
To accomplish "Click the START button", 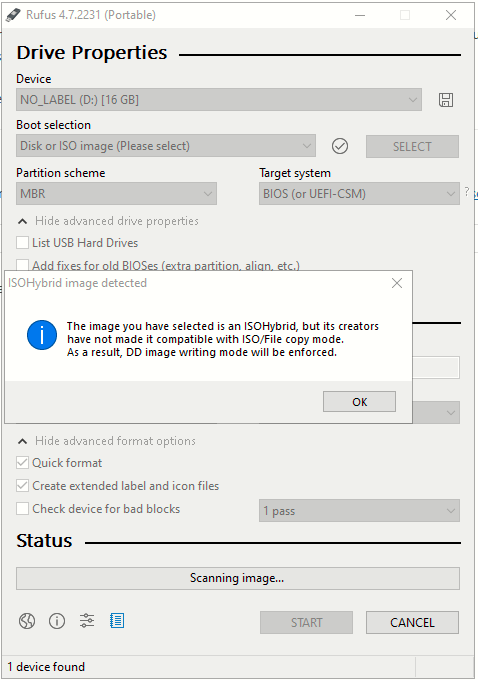I will [306, 623].
